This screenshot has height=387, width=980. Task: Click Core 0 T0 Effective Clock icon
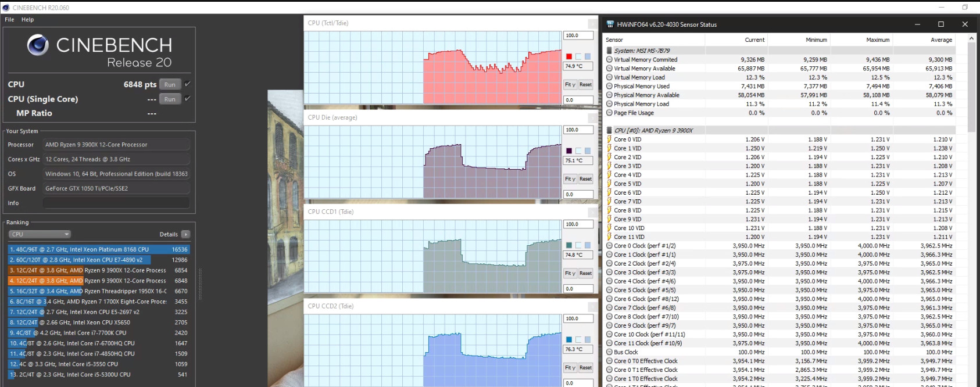tap(609, 361)
